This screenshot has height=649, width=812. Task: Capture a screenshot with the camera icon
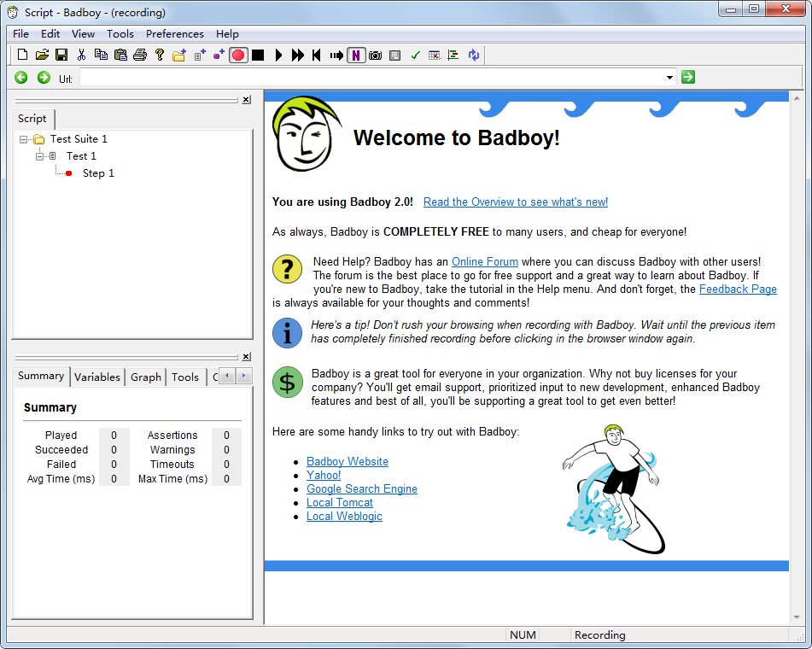coord(375,55)
